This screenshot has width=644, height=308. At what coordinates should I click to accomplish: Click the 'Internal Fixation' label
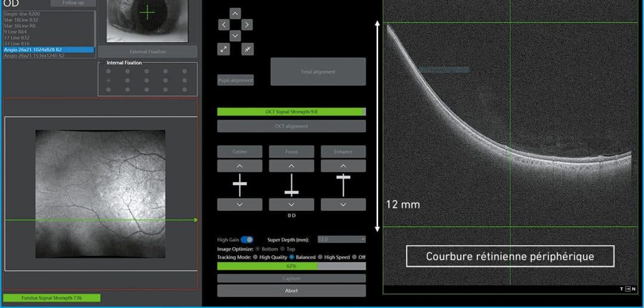[x=124, y=63]
